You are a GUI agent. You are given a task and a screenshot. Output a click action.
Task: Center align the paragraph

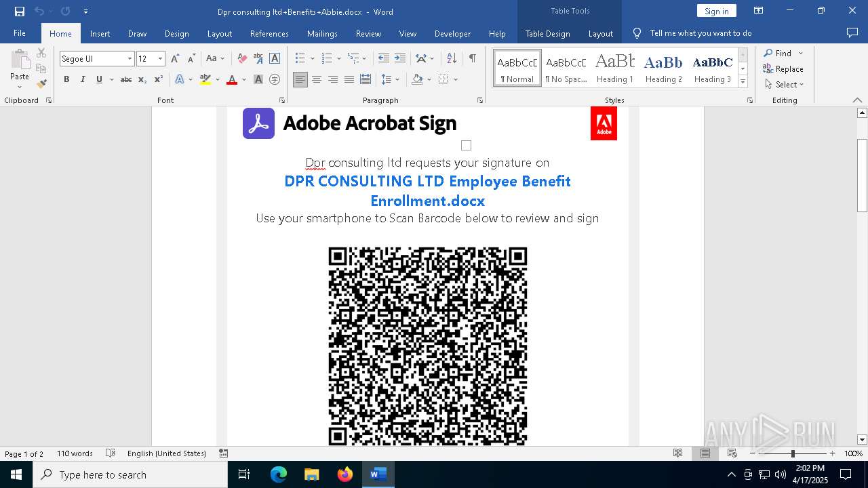(x=317, y=79)
